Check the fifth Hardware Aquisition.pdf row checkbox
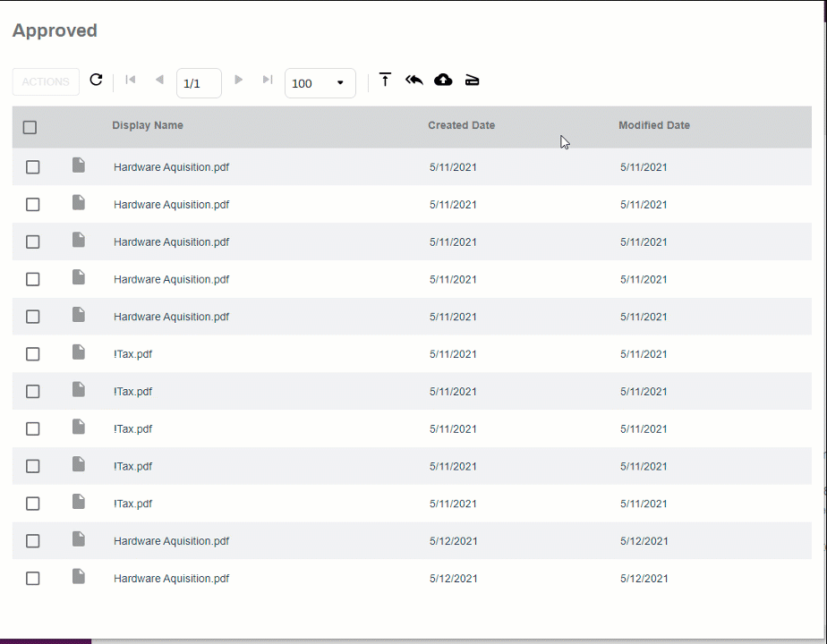 coord(33,317)
